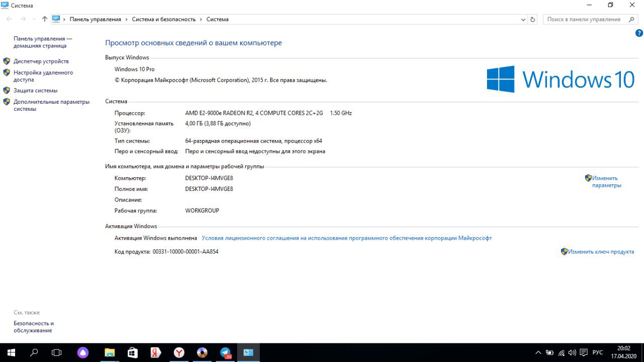Open the Windows Start menu

click(11, 353)
